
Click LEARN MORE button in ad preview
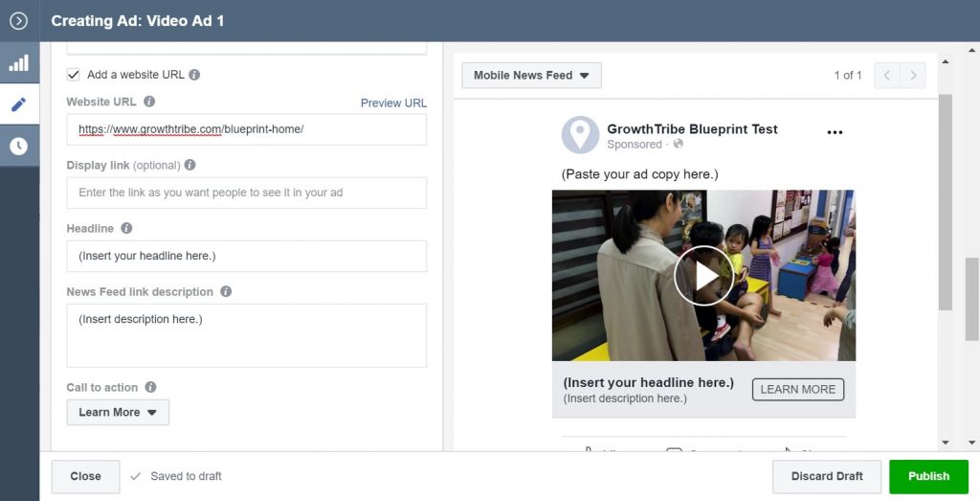pos(797,389)
